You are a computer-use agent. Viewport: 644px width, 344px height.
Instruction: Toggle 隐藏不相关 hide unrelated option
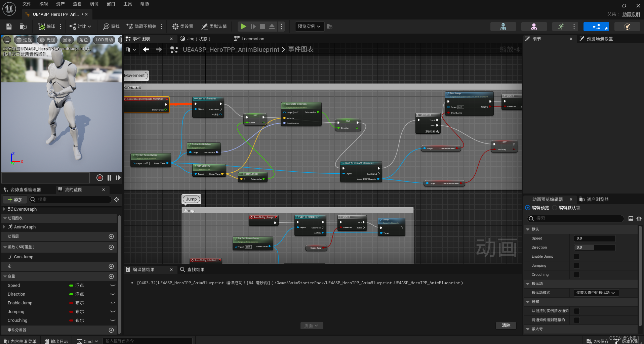(x=142, y=27)
